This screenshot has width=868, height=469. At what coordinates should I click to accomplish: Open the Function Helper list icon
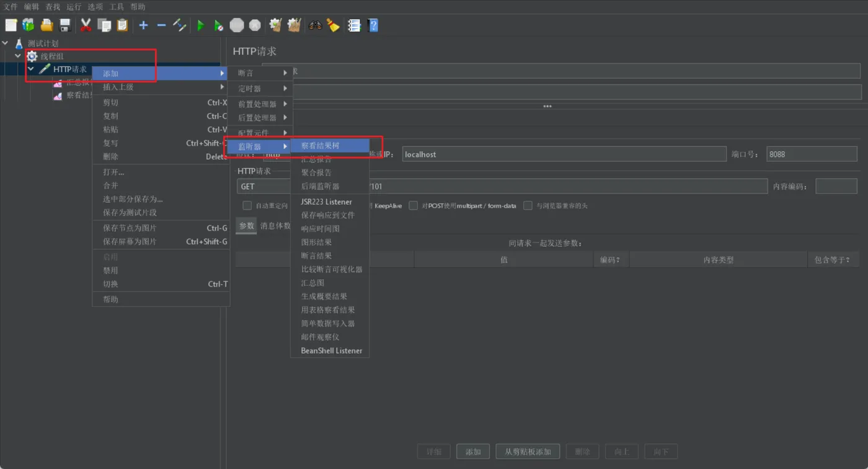354,25
